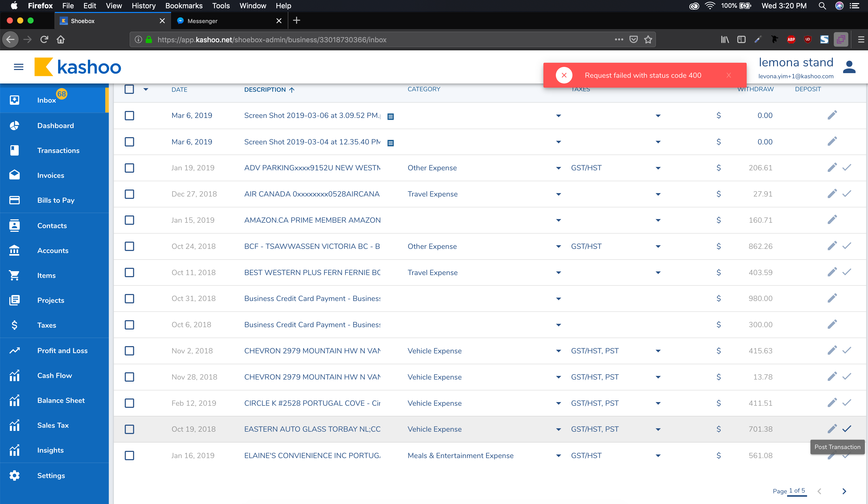Post the EASTERN AUTO GLASS transaction checkmark
The width and height of the screenshot is (868, 504).
[847, 429]
